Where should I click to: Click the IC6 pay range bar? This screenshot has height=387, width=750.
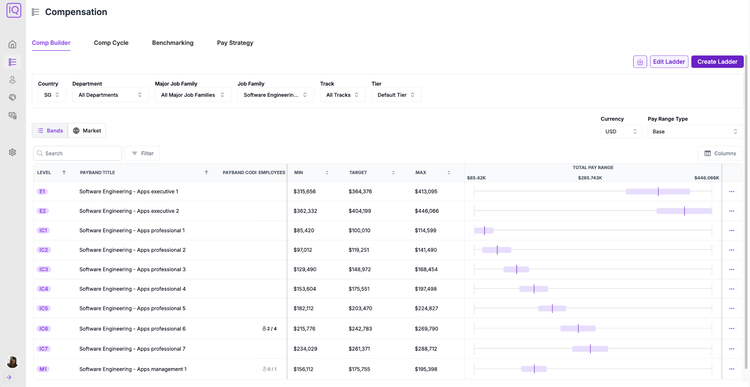pos(578,329)
